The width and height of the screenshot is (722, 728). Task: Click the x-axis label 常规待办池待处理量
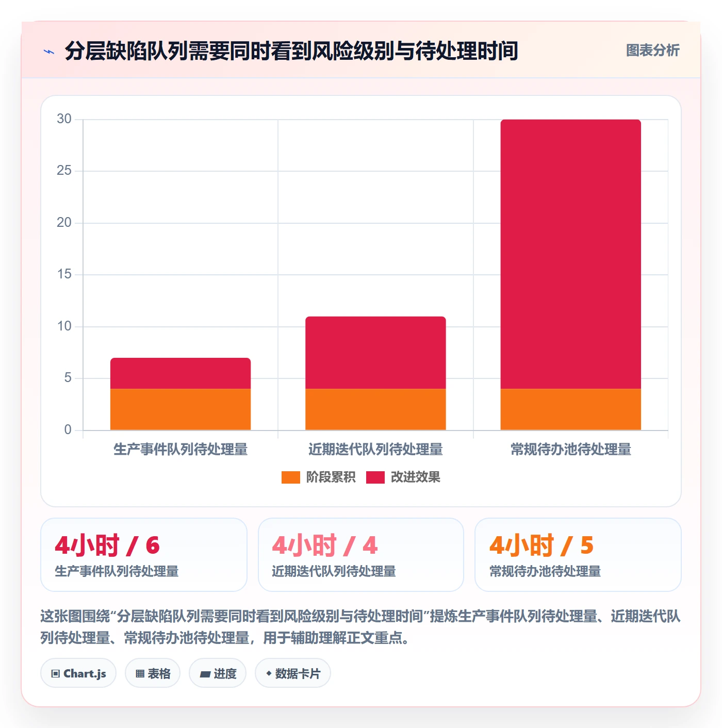(571, 450)
